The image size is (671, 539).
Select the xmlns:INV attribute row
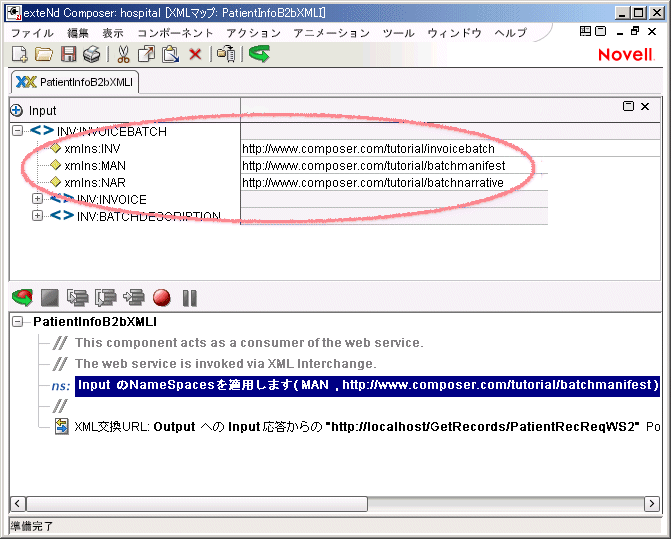click(x=92, y=148)
